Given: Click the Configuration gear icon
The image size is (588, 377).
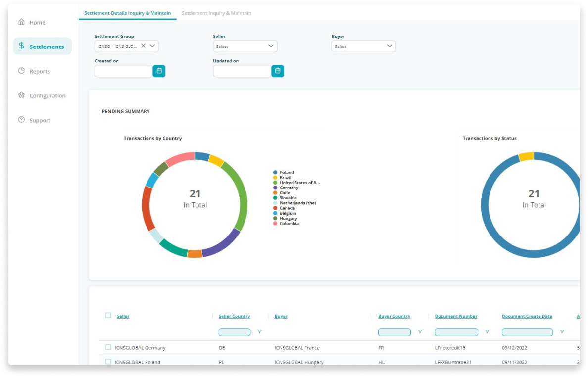Looking at the screenshot, I should (x=21, y=95).
